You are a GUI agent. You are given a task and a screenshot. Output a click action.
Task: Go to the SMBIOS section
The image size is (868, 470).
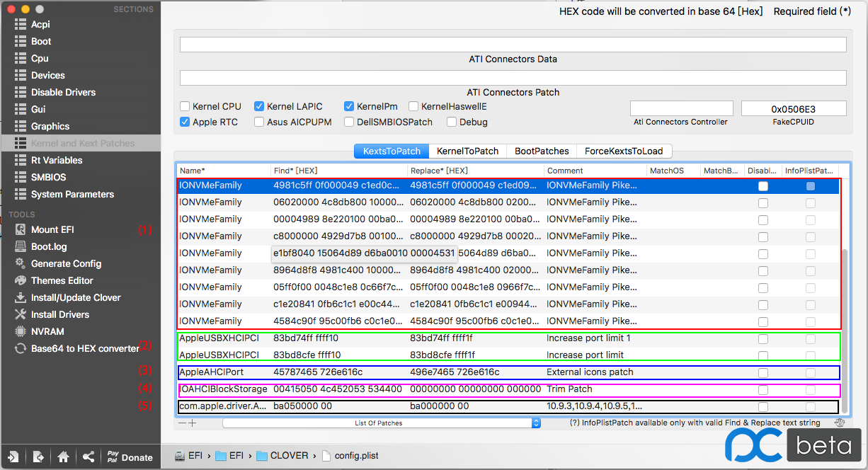(48, 177)
